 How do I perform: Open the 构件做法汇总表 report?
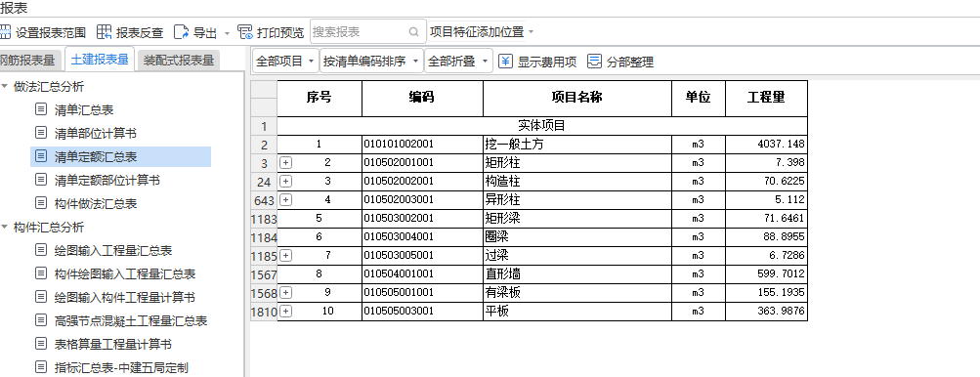[x=96, y=204]
